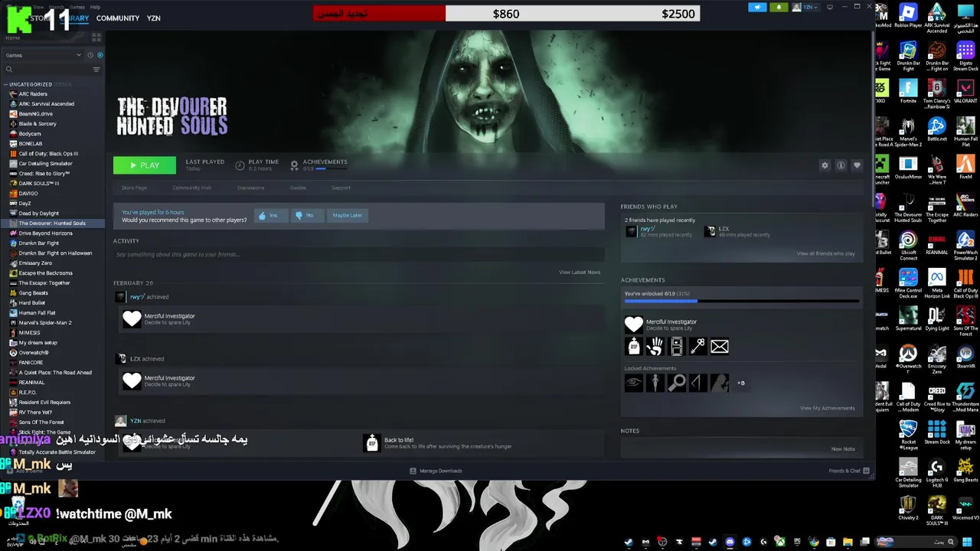Open Friends & Chat panel

[849, 471]
